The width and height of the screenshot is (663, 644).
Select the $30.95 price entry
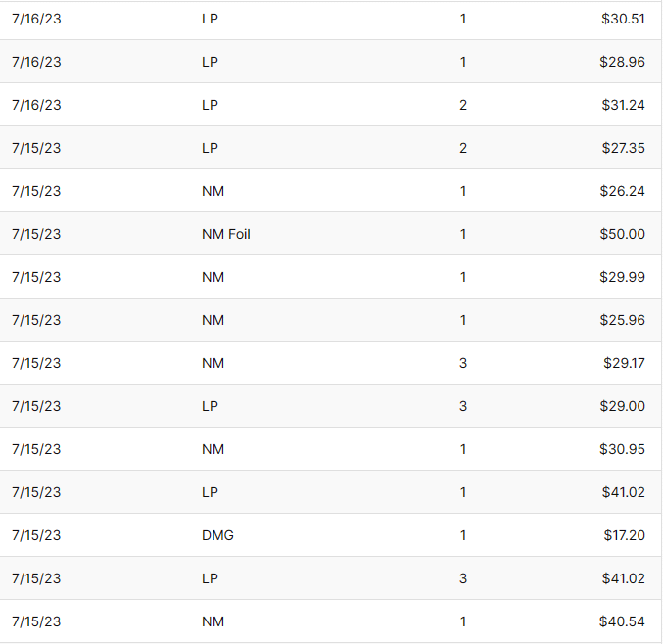623,449
